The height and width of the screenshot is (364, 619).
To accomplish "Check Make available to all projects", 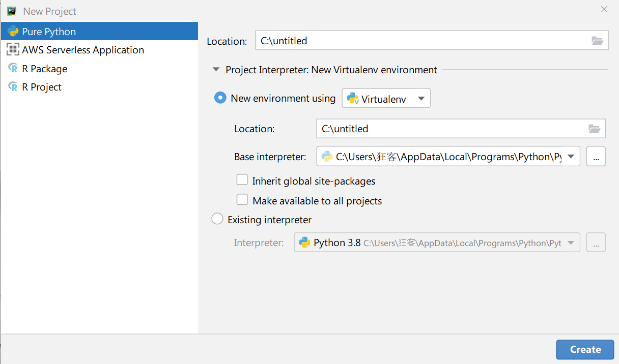I will [242, 200].
